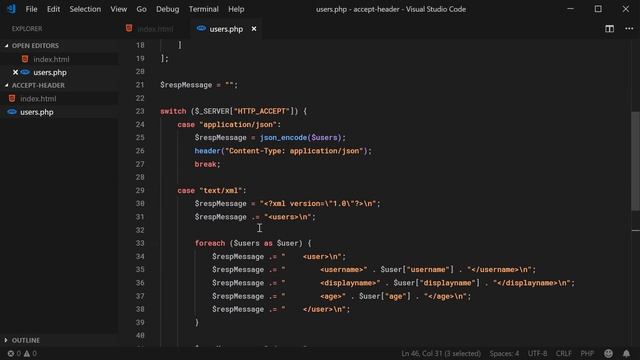This screenshot has height=360, width=640.
Task: Click the break statement on line 27
Action: (x=205, y=164)
